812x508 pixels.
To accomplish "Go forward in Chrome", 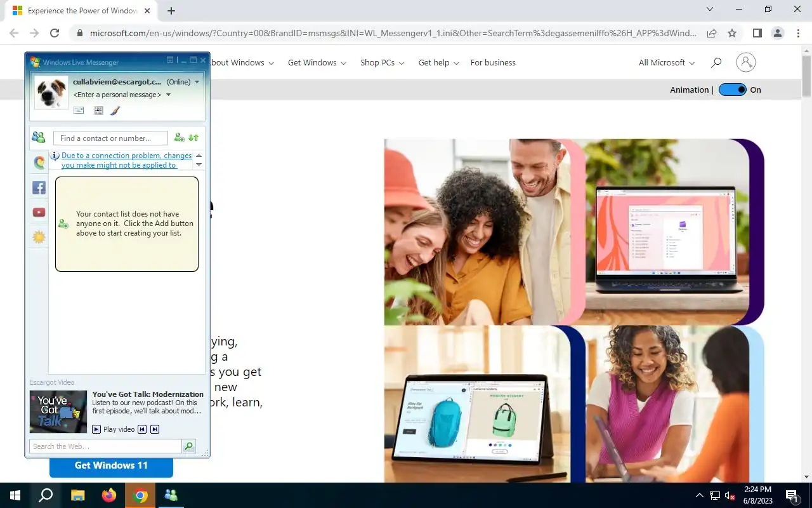I will pos(34,33).
